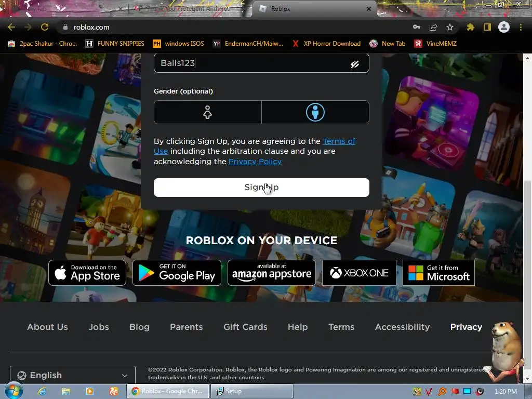This screenshot has height=399, width=532.
Task: Open the Windows Start menu
Action: 14,391
